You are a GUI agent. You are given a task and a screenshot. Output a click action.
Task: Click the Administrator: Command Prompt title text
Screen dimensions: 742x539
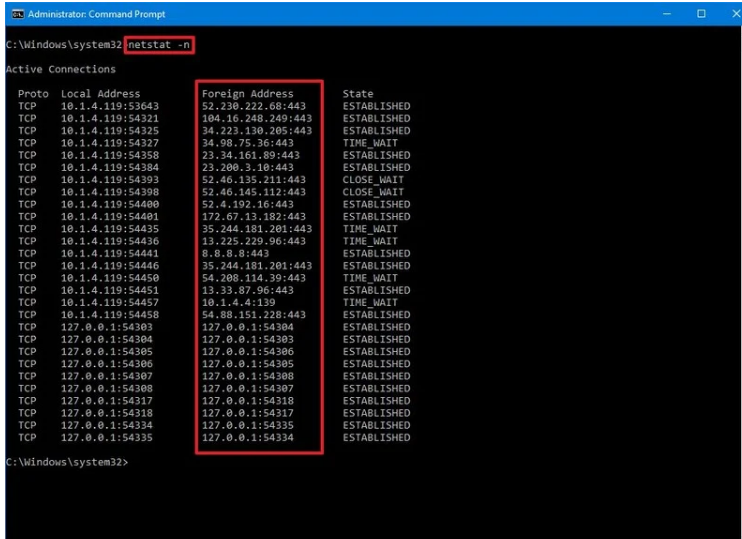click(97, 14)
